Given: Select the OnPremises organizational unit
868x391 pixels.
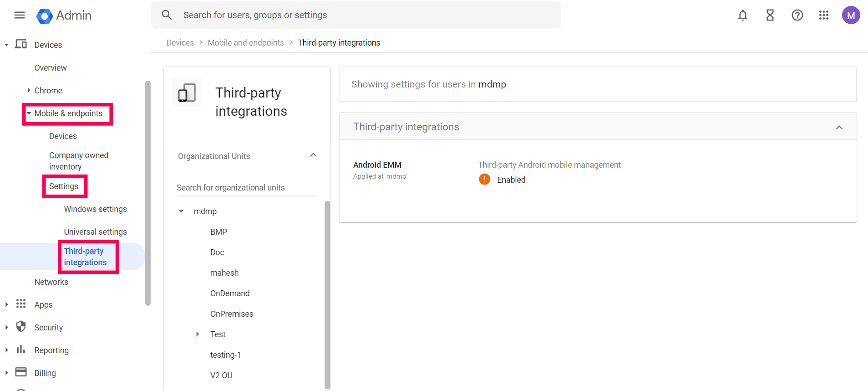Looking at the screenshot, I should pos(231,314).
